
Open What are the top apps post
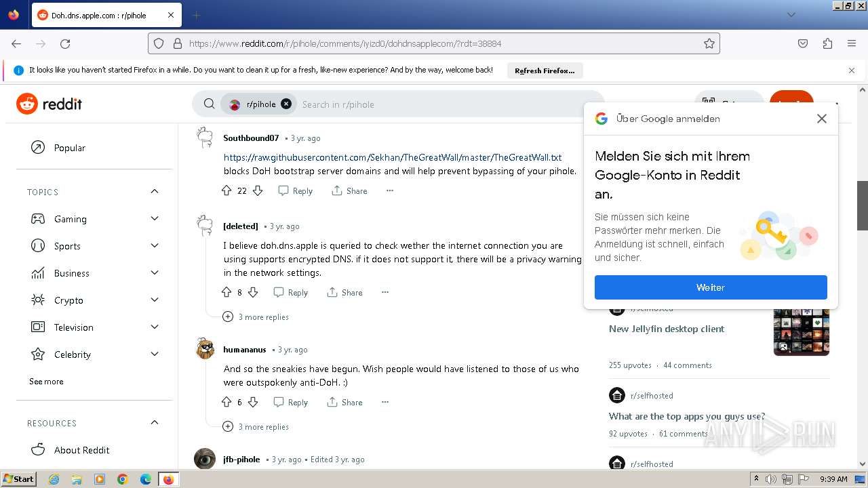point(687,416)
